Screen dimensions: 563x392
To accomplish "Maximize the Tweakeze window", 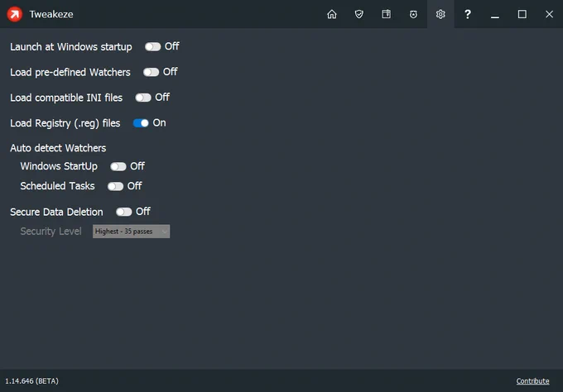I will point(522,14).
